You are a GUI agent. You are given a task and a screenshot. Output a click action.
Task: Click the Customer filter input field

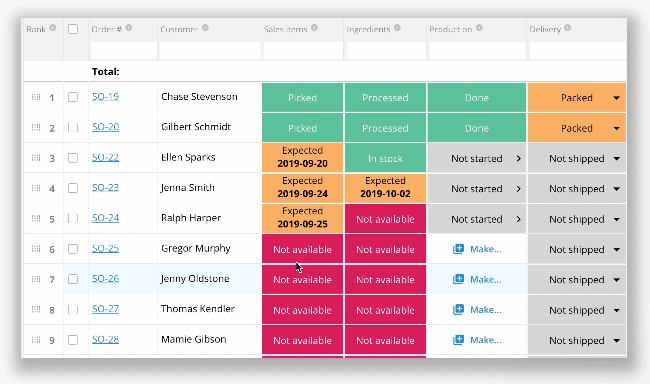pos(210,51)
